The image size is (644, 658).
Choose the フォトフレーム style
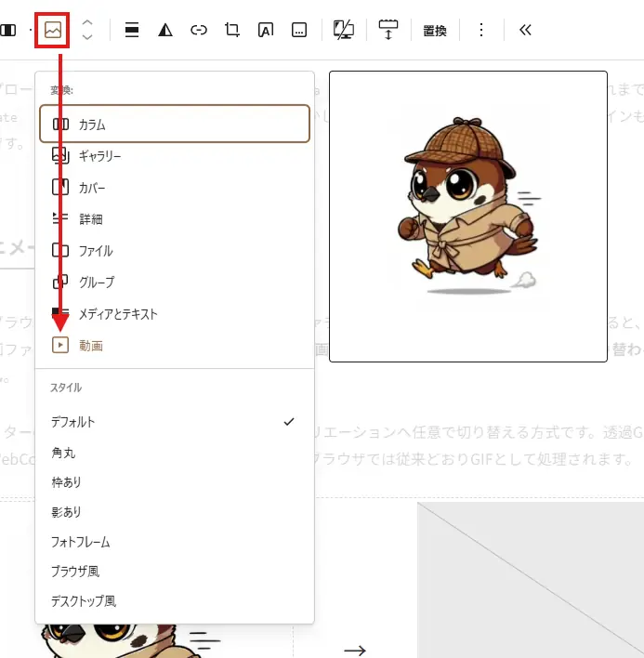click(175, 542)
